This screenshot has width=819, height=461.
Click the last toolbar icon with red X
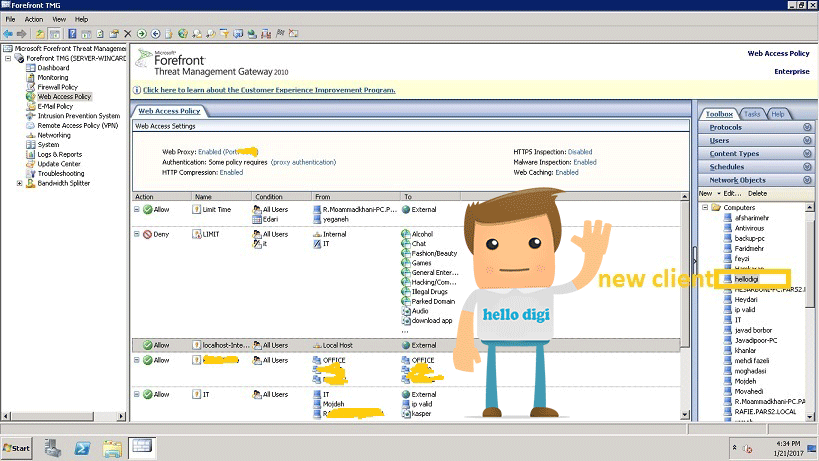pyautogui.click(x=294, y=33)
